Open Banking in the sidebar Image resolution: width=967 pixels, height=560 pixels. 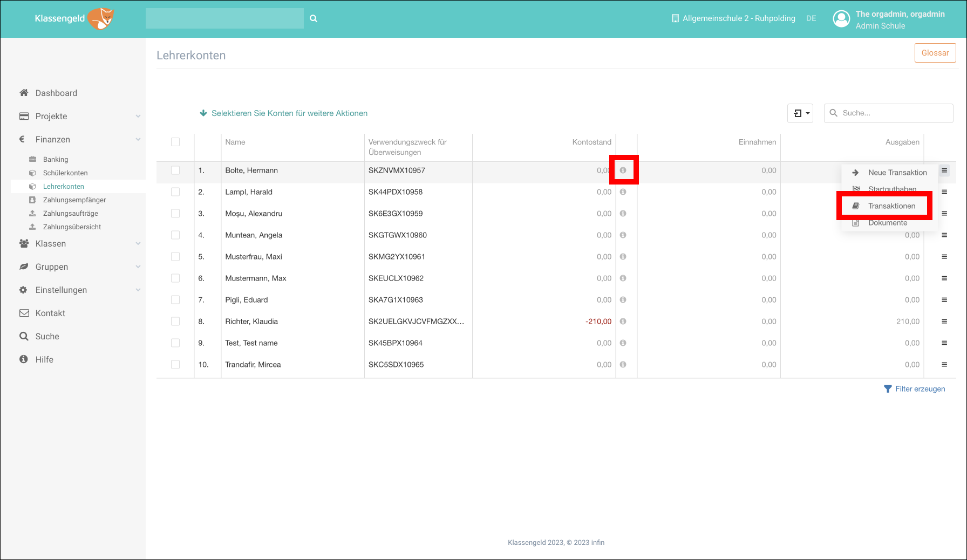(56, 159)
